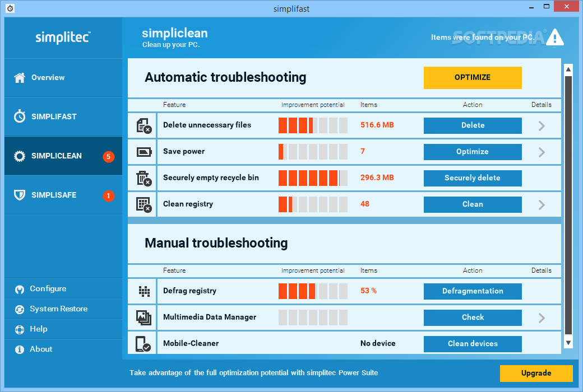This screenshot has width=583, height=392.
Task: Click the About info icon
Action: [19, 349]
